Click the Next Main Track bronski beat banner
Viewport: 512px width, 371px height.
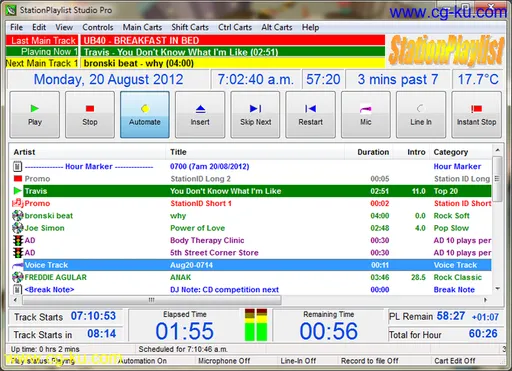point(233,63)
